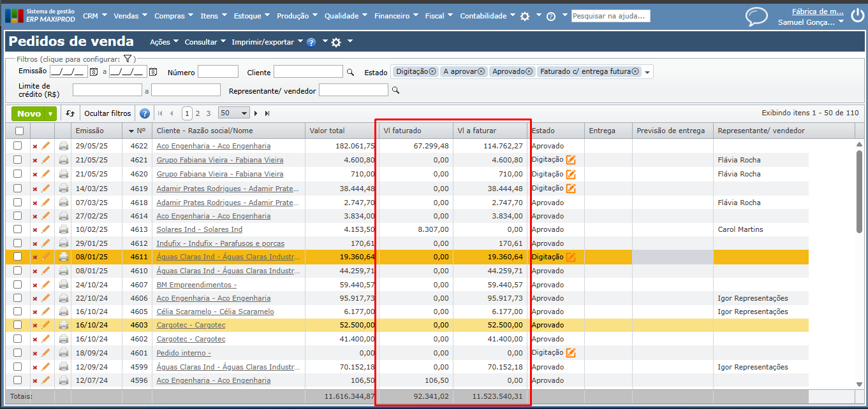The height and width of the screenshot is (409, 868).
Task: Click the Ocultar filtros button
Action: [108, 113]
